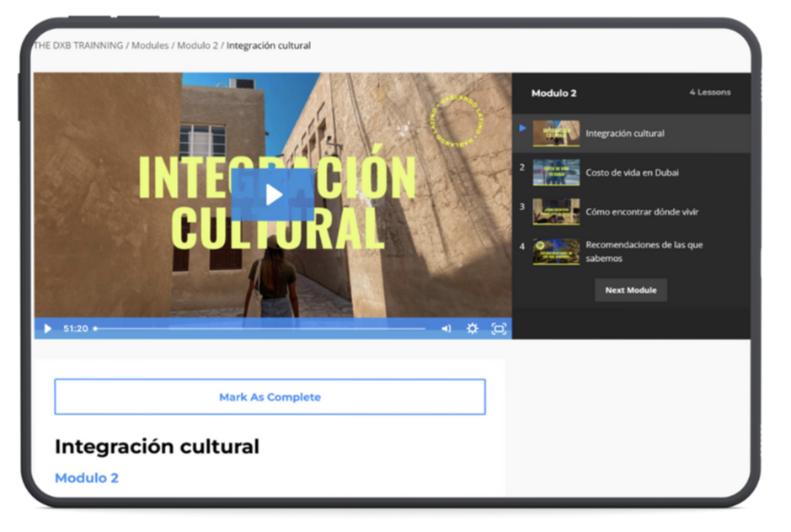
Task: Toggle volume off using the speaker icon
Action: click(446, 328)
